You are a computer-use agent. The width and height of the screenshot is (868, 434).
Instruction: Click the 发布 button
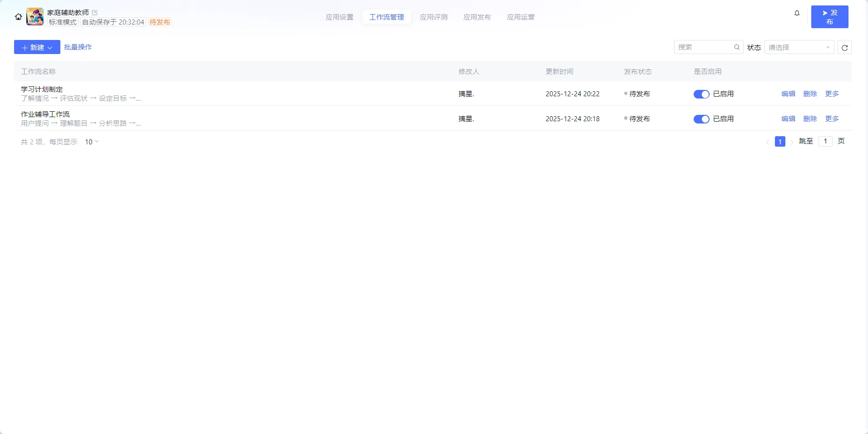point(829,17)
